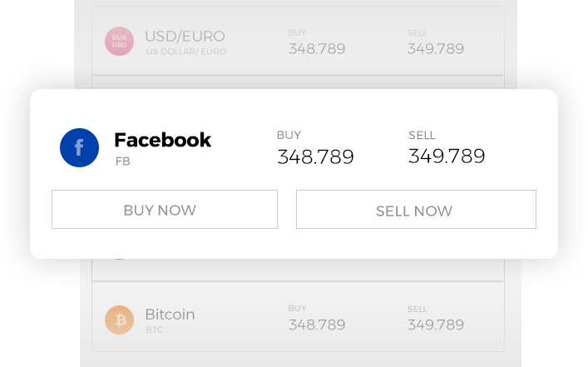Screen dimensions: 588x367
Task: Click Facebook sell price 349.789
Action: [447, 156]
